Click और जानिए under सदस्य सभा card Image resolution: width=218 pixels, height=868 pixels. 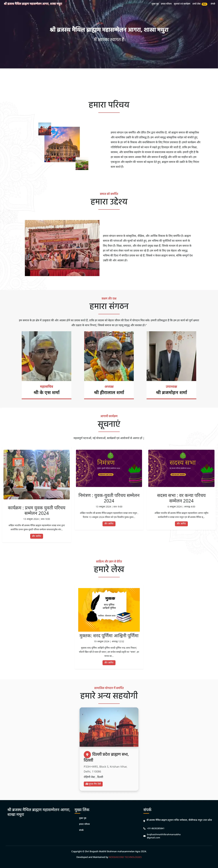pos(181,524)
